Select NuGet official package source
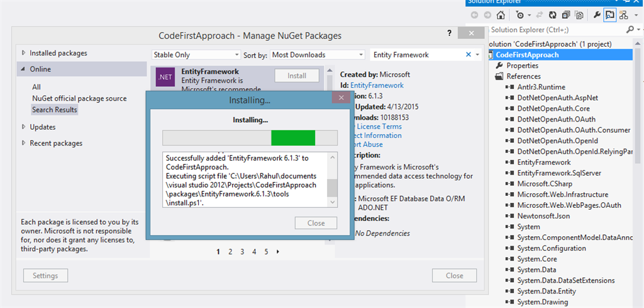 pos(79,99)
